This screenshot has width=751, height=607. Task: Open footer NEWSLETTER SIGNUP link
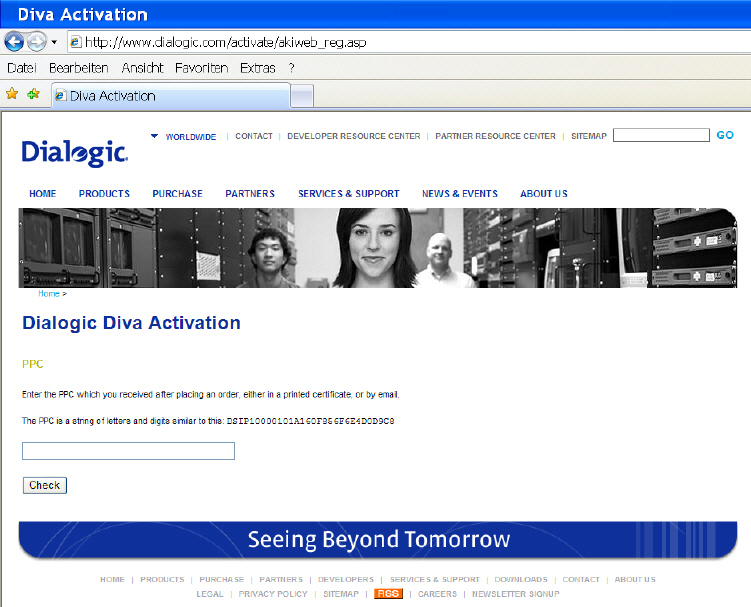point(515,594)
